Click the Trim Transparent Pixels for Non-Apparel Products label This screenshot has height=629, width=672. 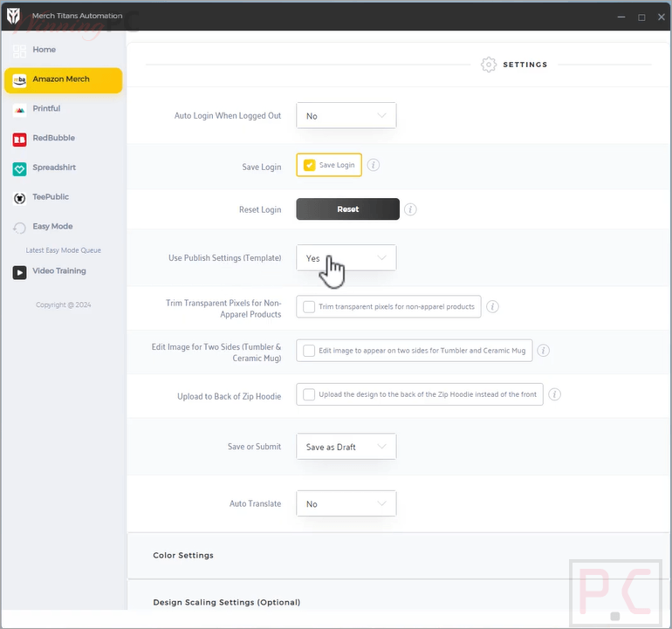click(223, 309)
